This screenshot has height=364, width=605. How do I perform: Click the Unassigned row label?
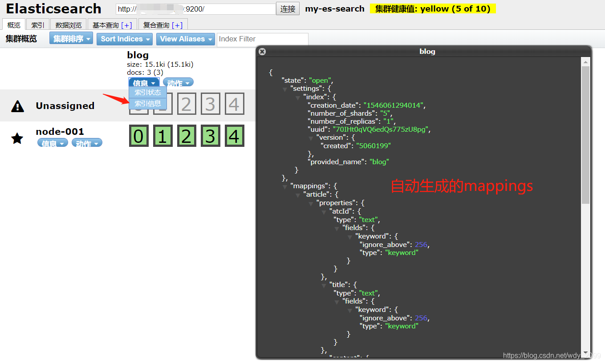tap(65, 106)
